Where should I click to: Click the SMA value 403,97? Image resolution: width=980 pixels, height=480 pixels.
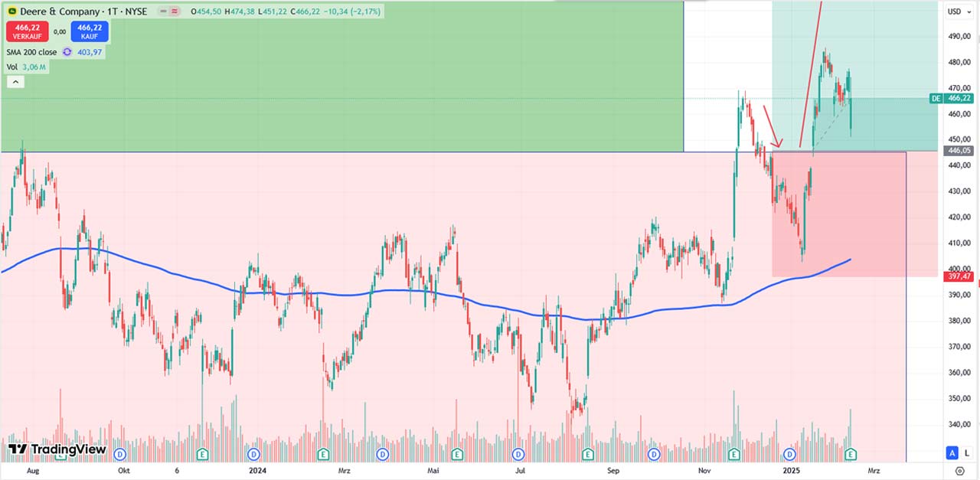click(88, 52)
